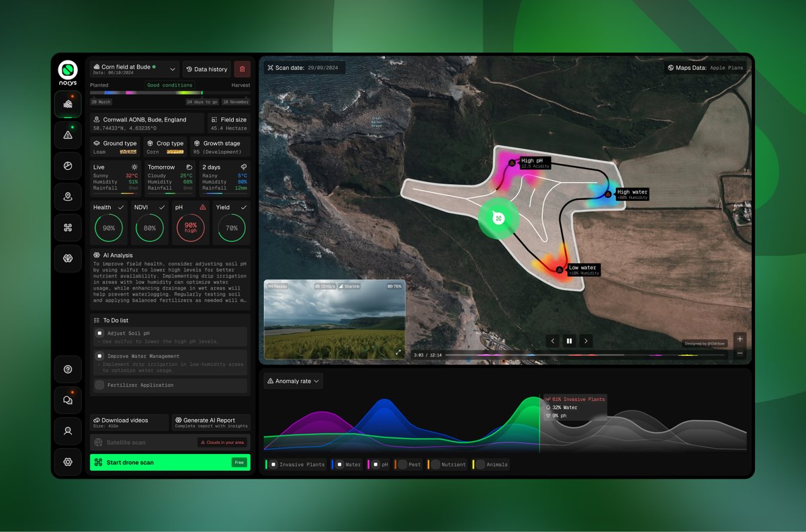Image resolution: width=806 pixels, height=532 pixels.
Task: Click the cloud icon in Tomorrow weather card
Action: [x=189, y=167]
